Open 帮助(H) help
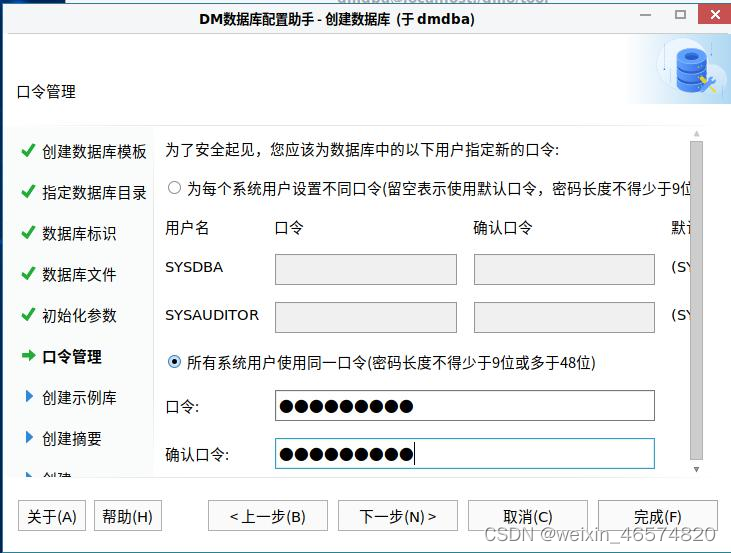This screenshot has width=731, height=553. (x=128, y=516)
